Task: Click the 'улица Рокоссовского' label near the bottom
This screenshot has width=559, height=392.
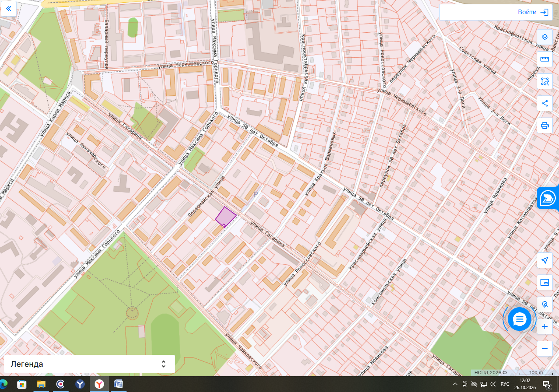Action: pos(302,263)
